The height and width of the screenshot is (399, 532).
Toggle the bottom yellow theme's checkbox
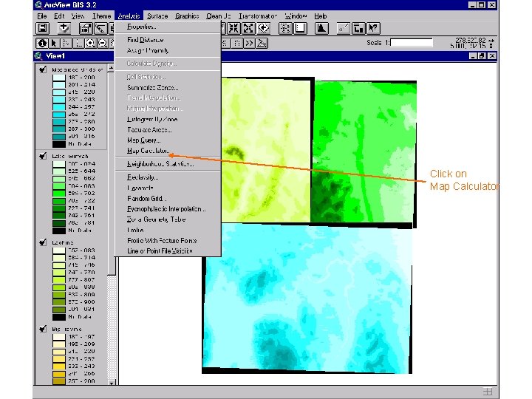(x=44, y=328)
